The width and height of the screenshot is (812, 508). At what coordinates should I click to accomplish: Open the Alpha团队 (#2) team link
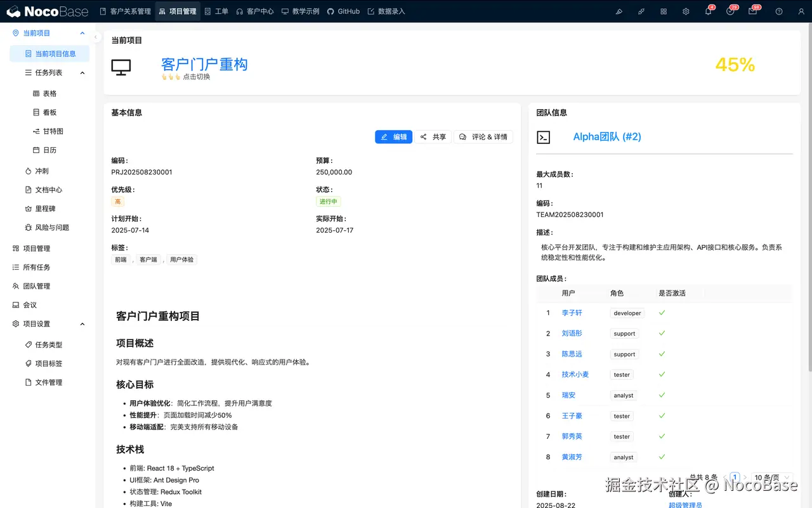pos(607,136)
